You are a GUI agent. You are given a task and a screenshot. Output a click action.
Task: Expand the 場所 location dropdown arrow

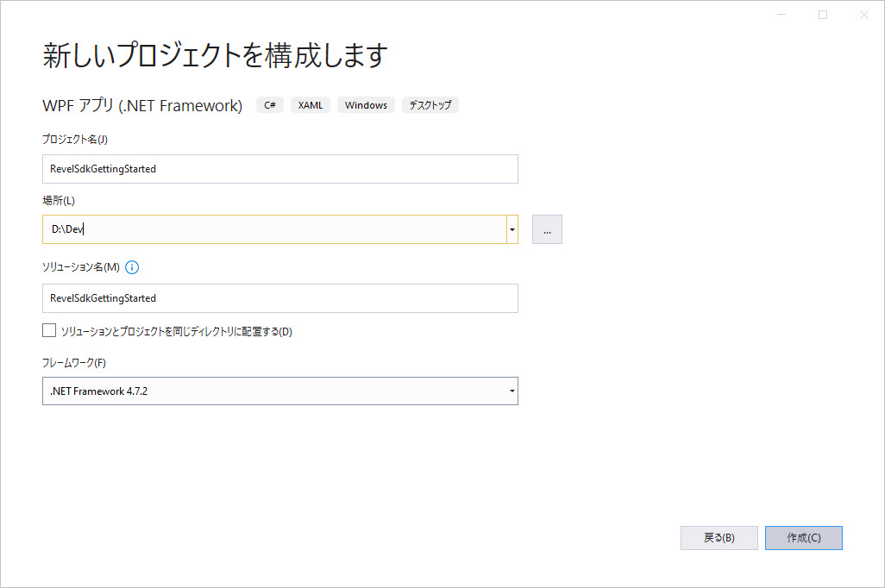tap(512, 229)
